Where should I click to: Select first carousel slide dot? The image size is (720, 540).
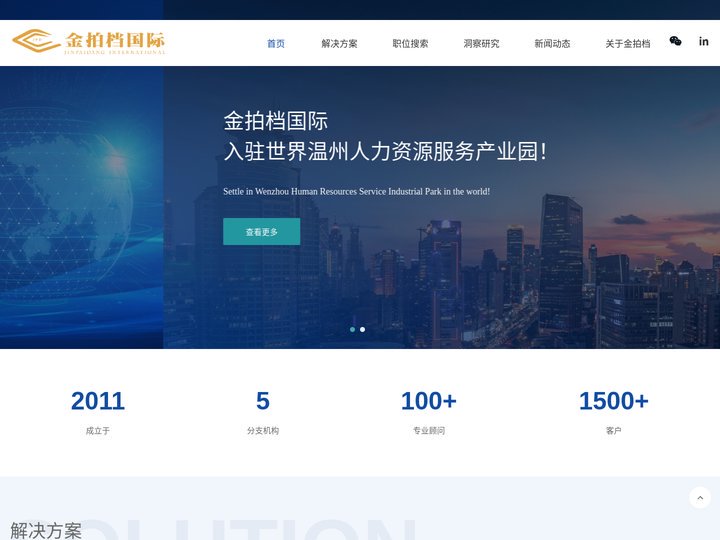tap(352, 329)
